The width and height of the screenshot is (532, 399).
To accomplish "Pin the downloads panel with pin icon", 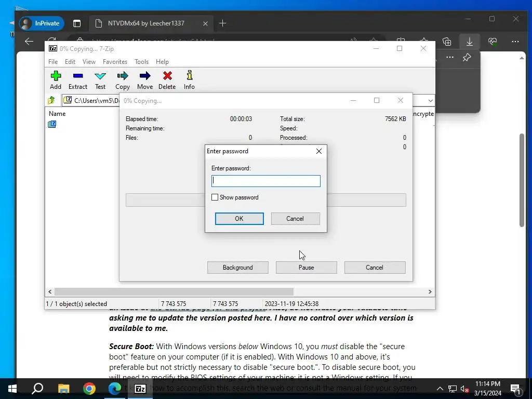I will pyautogui.click(x=467, y=57).
